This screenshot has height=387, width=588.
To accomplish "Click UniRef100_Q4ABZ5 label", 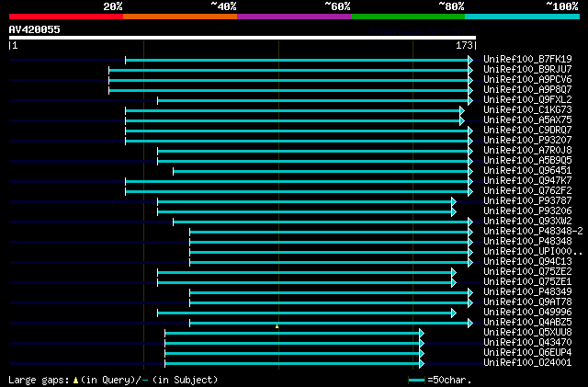I will 527,323.
